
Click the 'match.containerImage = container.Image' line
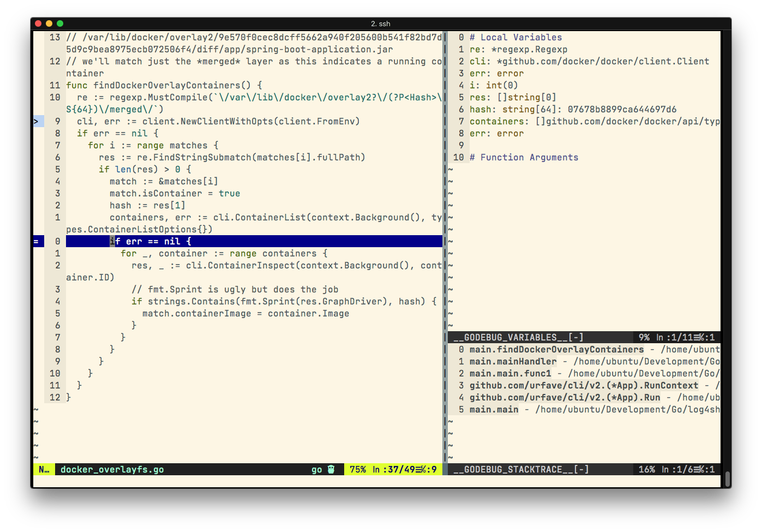pos(246,313)
